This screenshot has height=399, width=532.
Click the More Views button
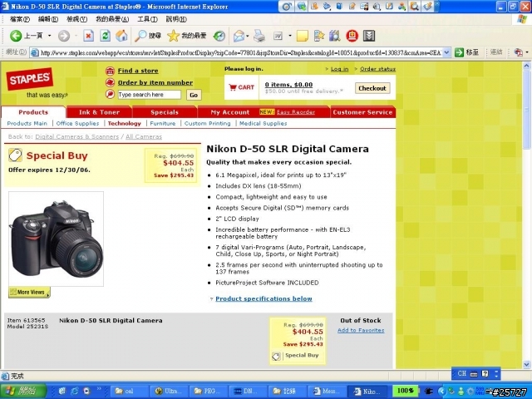pyautogui.click(x=29, y=292)
